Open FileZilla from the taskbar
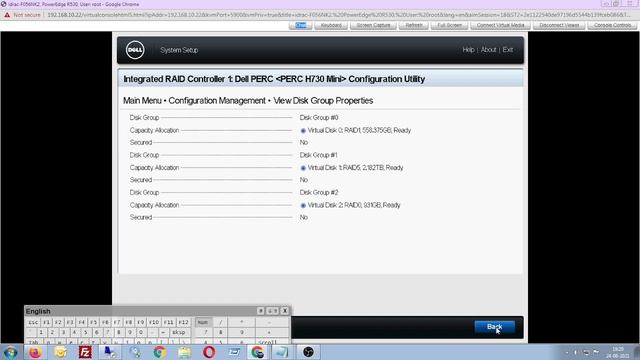Viewport: 640px width, 360px height. pyautogui.click(x=85, y=352)
